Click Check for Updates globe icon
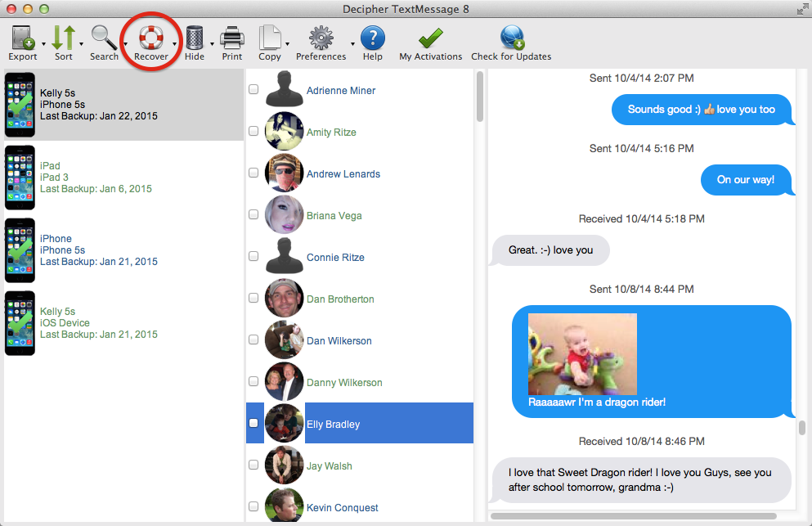 [512, 38]
